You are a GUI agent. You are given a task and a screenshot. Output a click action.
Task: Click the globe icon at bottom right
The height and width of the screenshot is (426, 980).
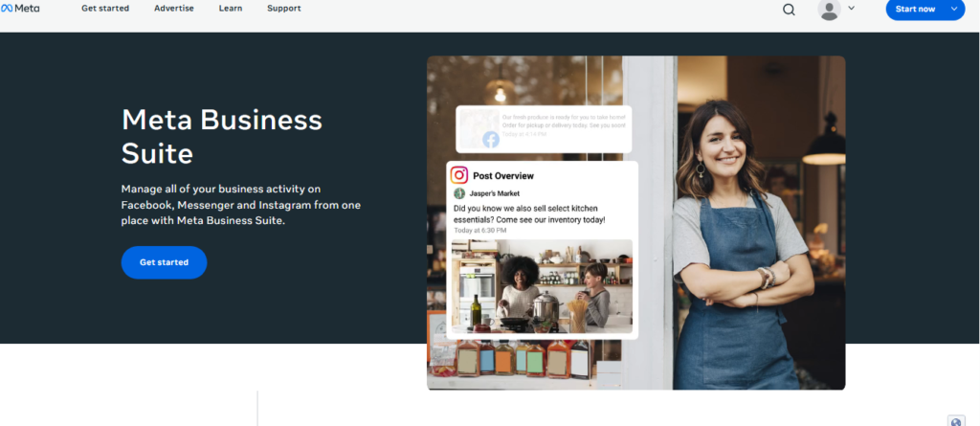pyautogui.click(x=956, y=421)
